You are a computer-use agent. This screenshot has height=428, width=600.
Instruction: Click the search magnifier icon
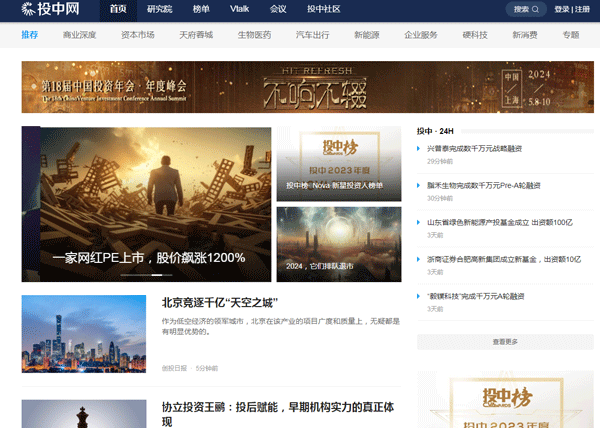pos(535,9)
